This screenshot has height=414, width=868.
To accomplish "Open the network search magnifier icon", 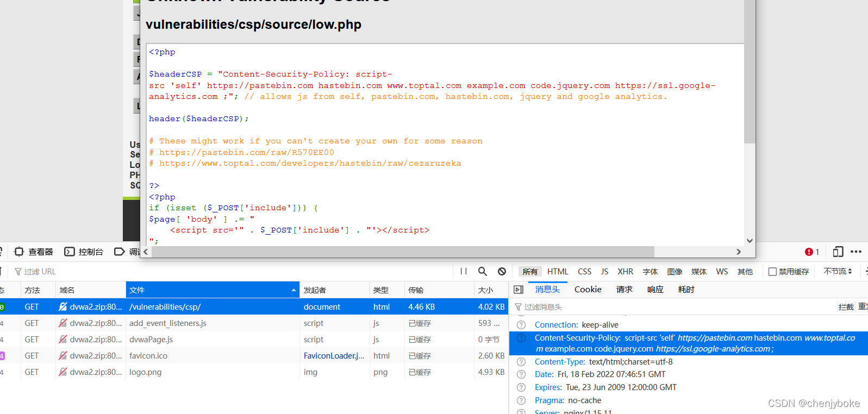I will click(x=483, y=271).
